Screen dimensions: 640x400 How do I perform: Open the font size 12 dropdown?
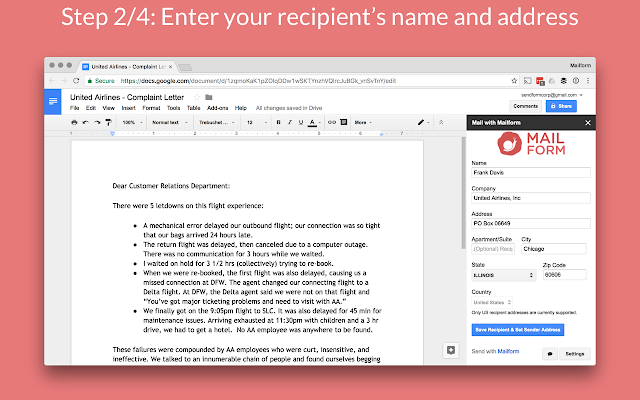[x=257, y=122]
